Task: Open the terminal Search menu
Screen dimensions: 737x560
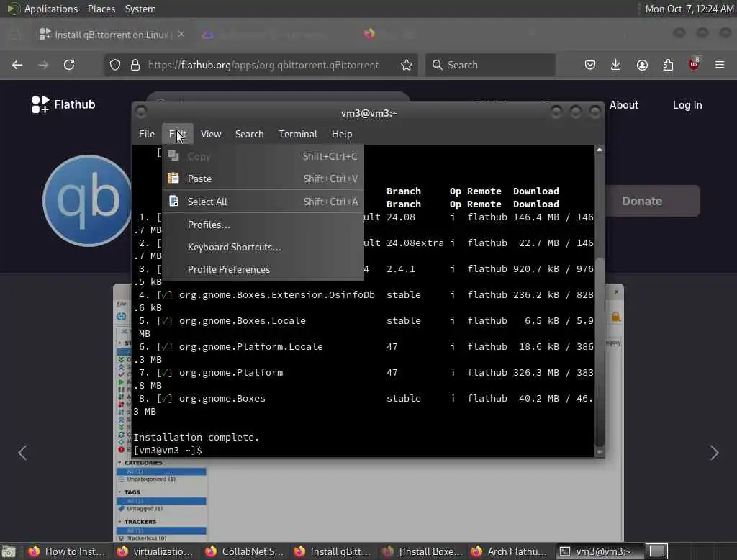Action: [x=249, y=135]
